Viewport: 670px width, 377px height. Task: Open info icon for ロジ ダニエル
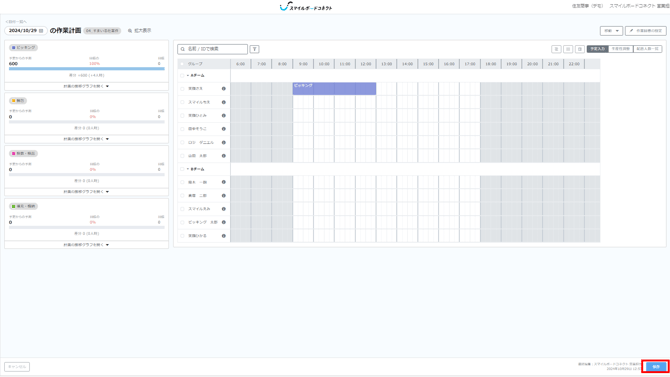223,142
